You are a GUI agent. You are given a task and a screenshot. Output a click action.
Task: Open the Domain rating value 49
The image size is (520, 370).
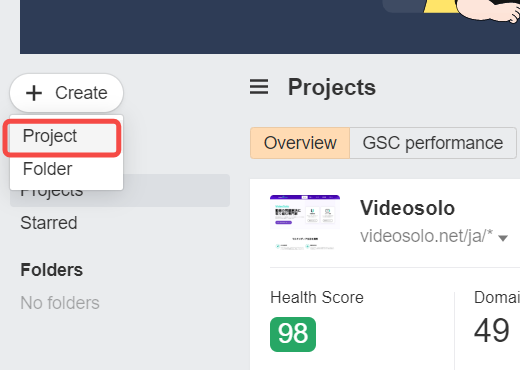pyautogui.click(x=492, y=330)
